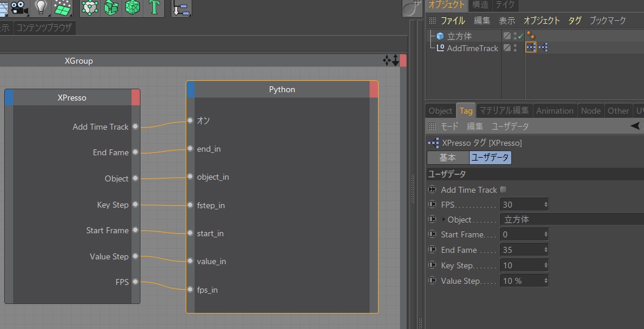Screen dimensions: 644x329
Task: Click the back arrow in attribute manager
Action: [636, 126]
